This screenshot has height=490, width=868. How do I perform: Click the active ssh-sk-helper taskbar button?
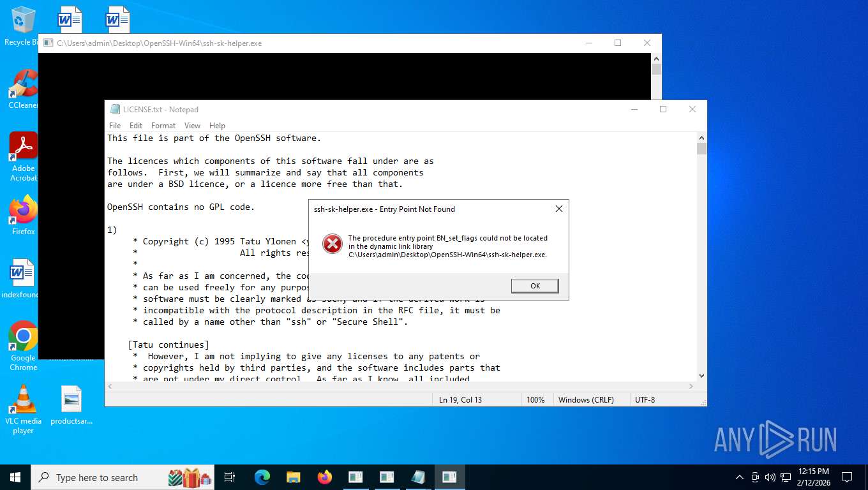tap(449, 477)
